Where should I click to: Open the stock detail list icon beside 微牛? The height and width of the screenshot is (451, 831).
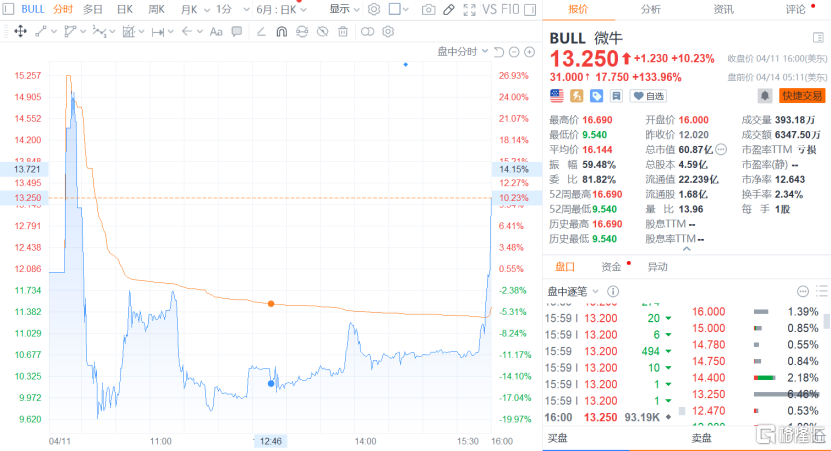(x=818, y=38)
